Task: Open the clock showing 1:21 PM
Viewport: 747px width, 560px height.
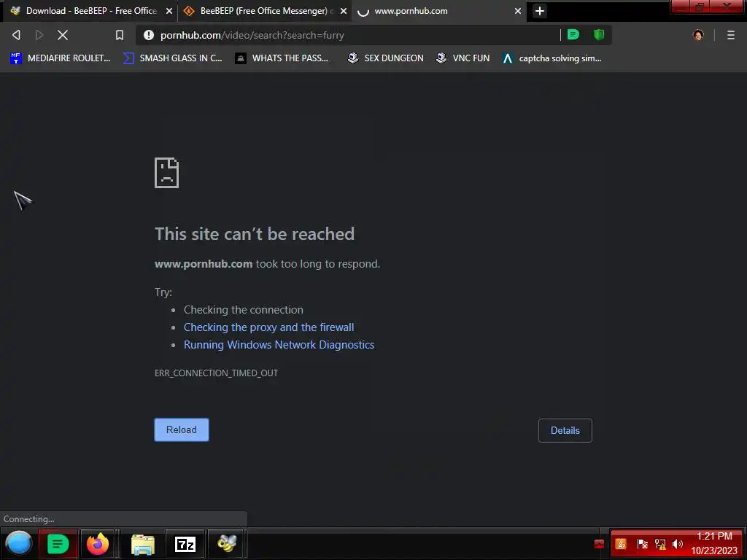Action: pyautogui.click(x=714, y=543)
